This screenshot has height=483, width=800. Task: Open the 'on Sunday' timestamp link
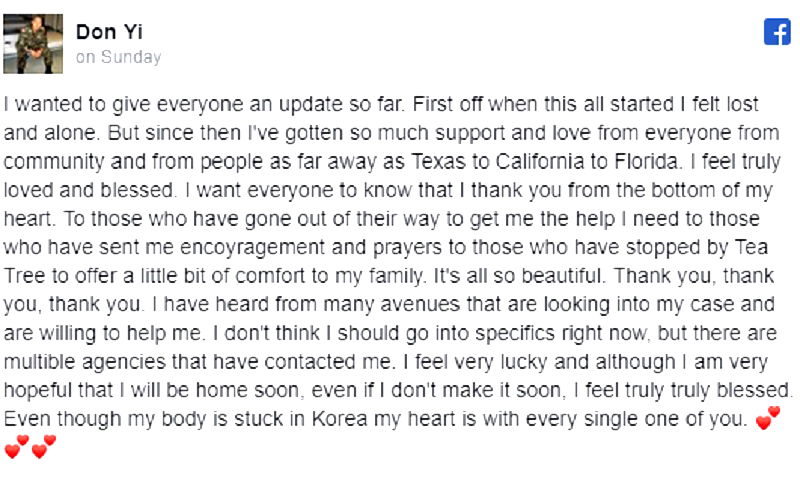[x=118, y=57]
